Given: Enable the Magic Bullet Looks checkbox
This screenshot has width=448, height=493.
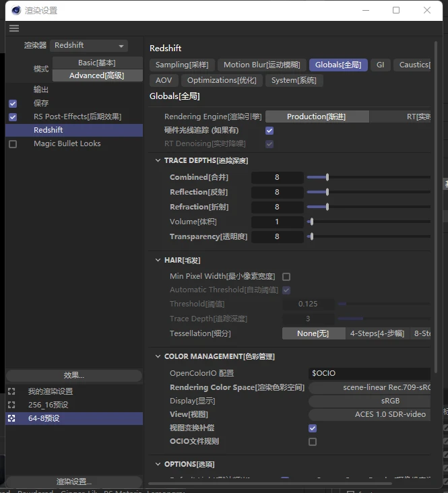Looking at the screenshot, I should coord(13,143).
